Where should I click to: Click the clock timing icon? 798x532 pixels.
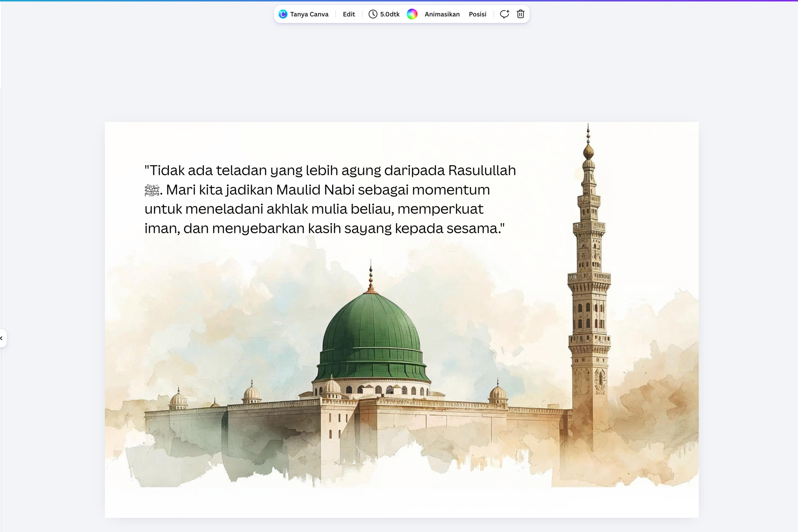[x=373, y=14]
